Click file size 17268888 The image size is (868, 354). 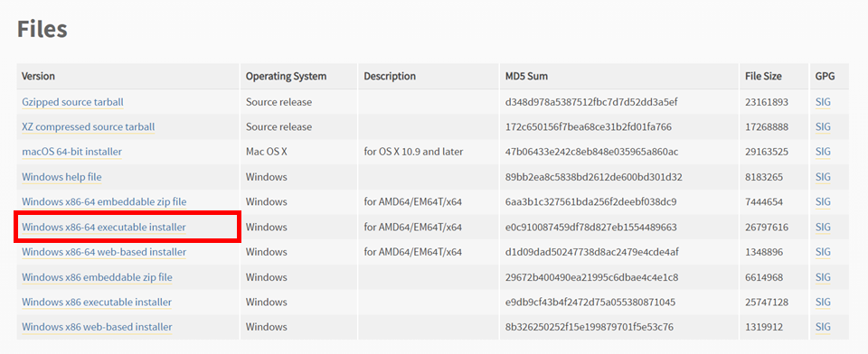click(767, 127)
